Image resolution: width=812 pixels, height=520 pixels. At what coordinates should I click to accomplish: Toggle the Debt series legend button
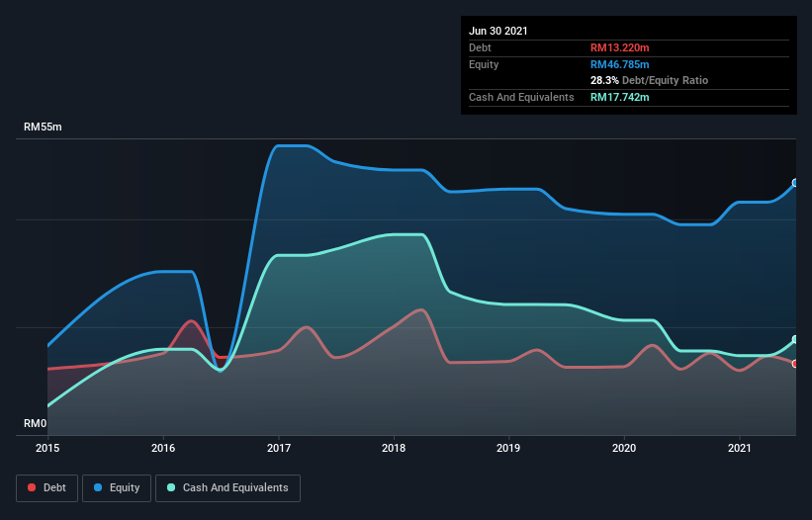(47, 488)
